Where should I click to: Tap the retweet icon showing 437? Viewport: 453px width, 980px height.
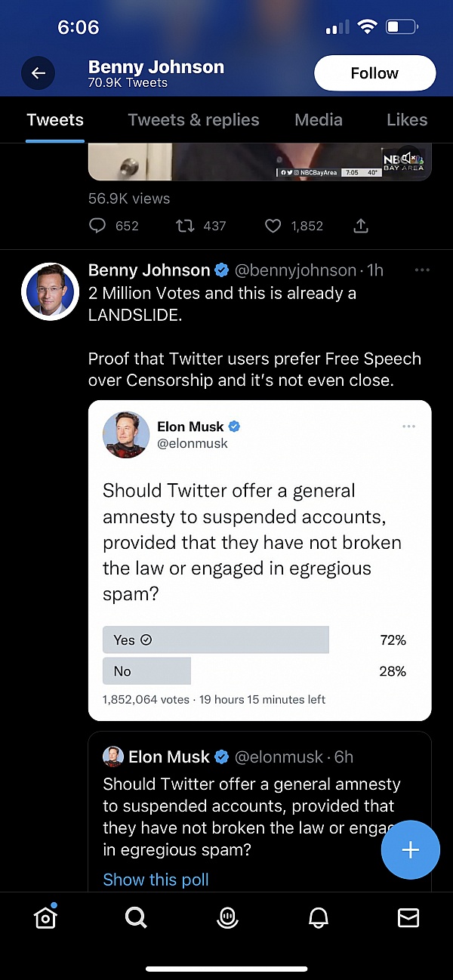[x=184, y=226]
